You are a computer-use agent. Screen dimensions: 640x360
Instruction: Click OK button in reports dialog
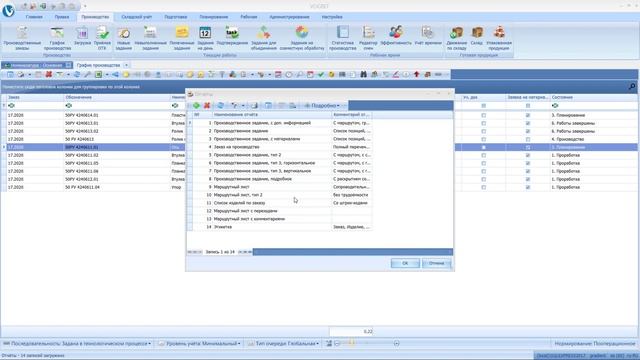click(x=405, y=263)
